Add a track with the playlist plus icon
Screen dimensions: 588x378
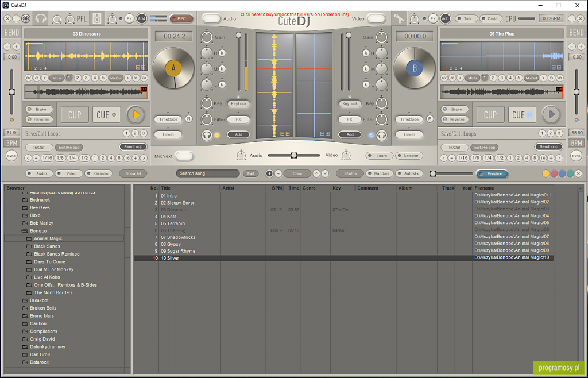point(269,173)
